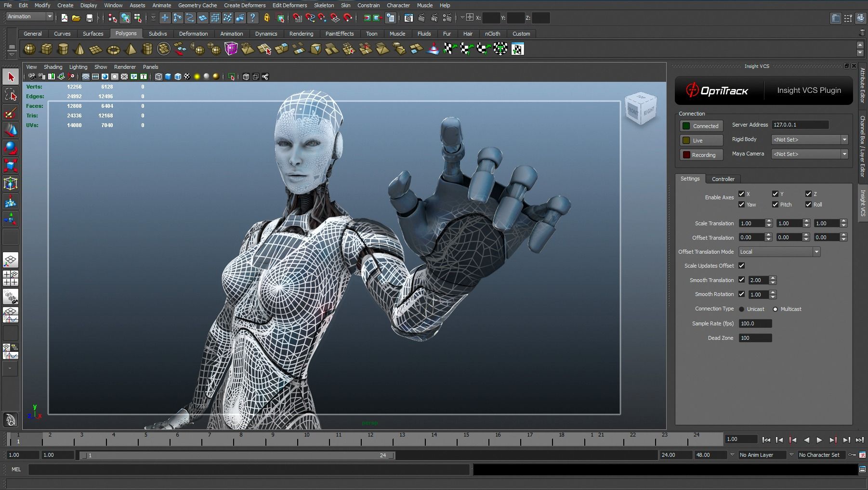Switch to the Controller tab

723,179
